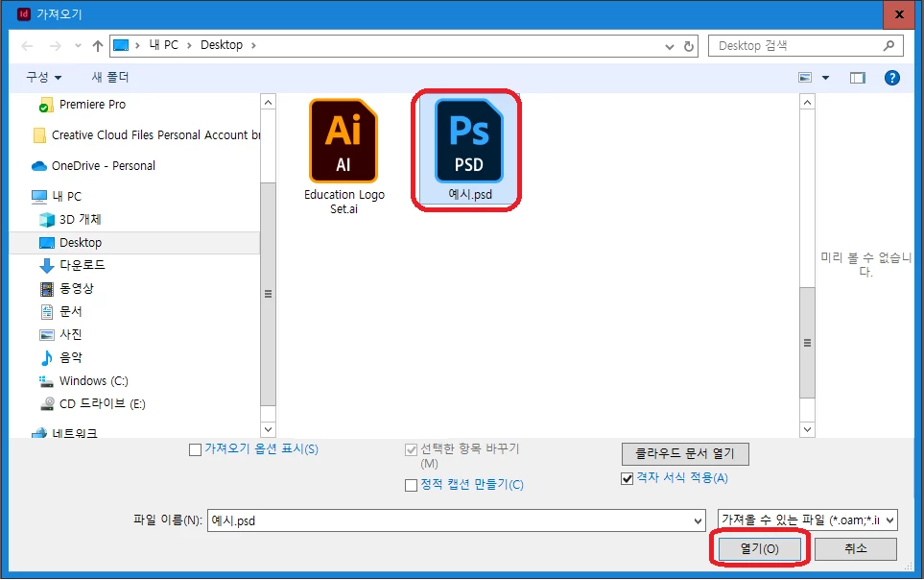Open 다운로드 folder in sidebar

coord(72,266)
